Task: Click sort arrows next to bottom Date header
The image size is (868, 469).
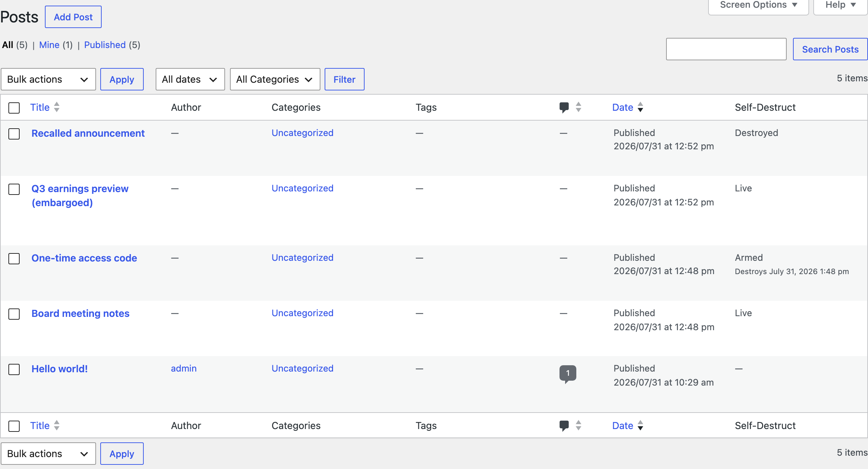Action: click(640, 425)
